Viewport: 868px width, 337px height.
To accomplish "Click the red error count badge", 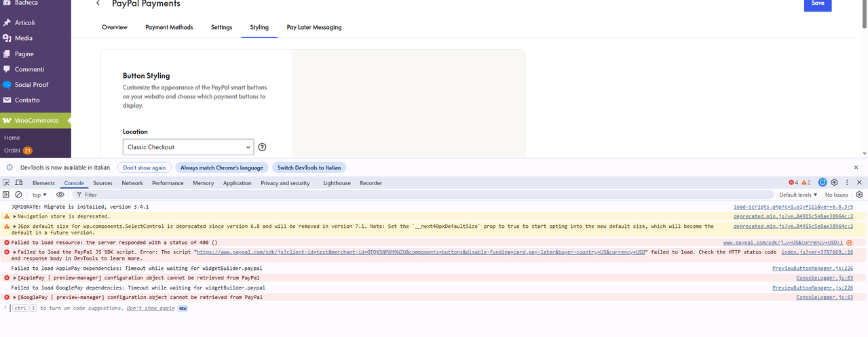I will pos(793,183).
